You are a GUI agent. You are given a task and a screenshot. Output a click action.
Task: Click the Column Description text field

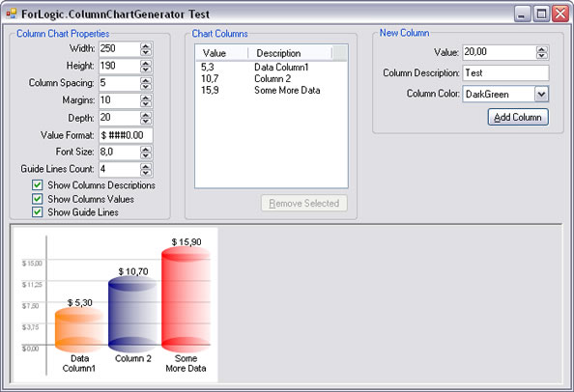(505, 72)
